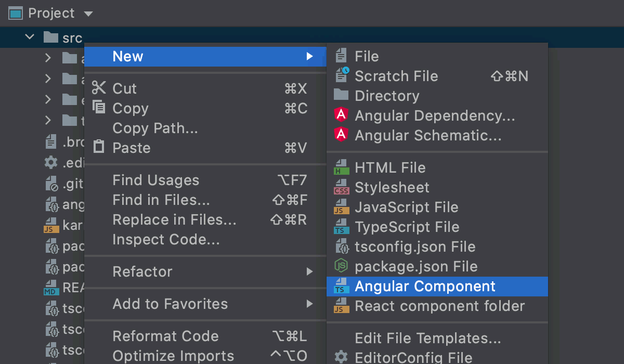The image size is (624, 364).
Task: Click the Paste clipboard icon
Action: pyautogui.click(x=99, y=147)
